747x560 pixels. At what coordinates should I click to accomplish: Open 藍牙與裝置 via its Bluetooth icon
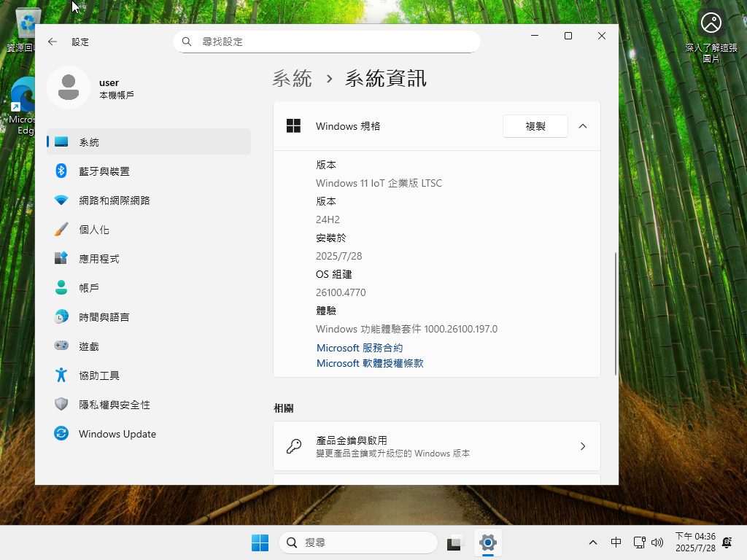[x=62, y=171]
